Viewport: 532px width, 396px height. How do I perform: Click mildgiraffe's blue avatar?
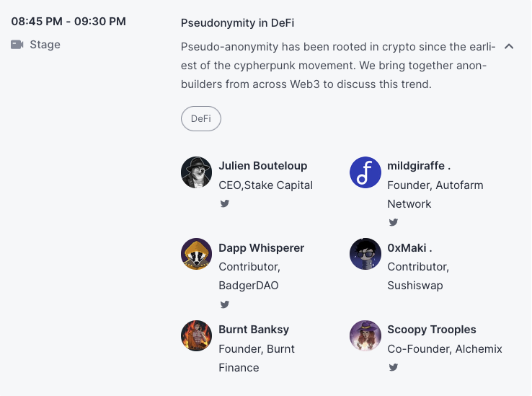tap(365, 172)
